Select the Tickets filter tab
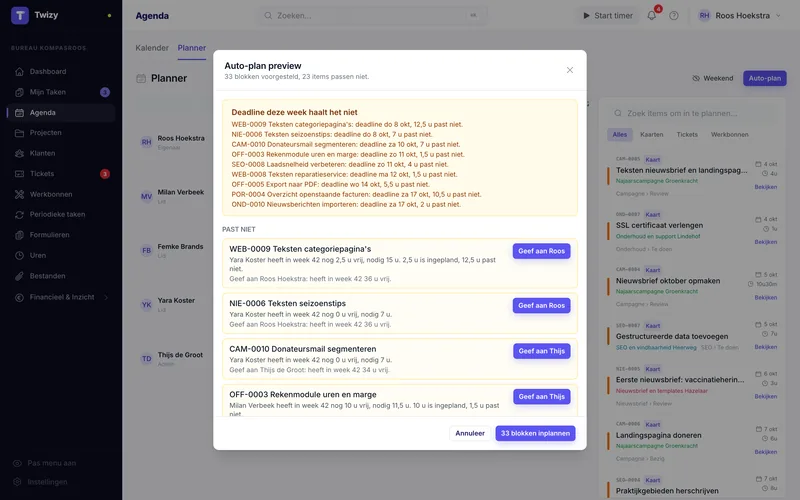 pos(687,135)
